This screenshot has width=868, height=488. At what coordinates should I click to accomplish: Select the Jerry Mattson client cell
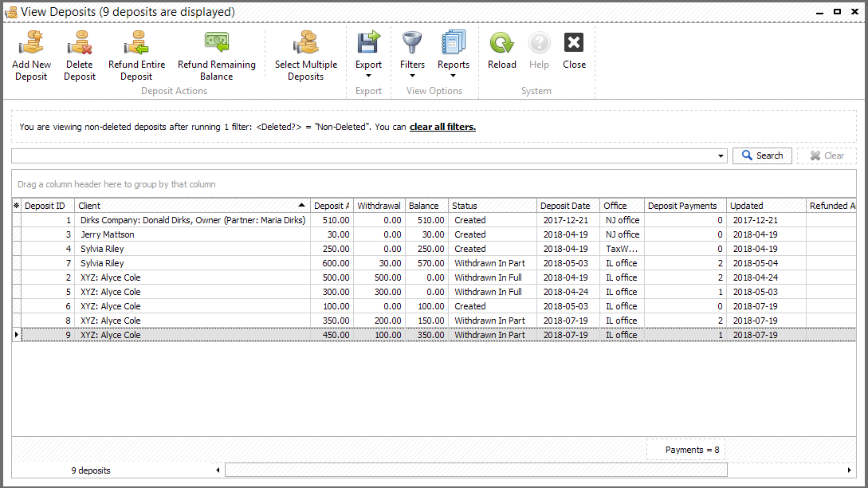192,234
